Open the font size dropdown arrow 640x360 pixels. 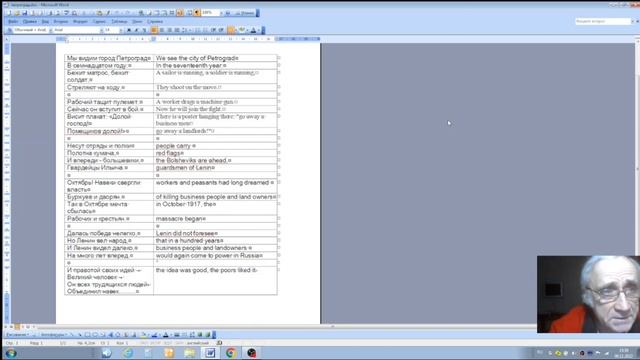coord(121,30)
